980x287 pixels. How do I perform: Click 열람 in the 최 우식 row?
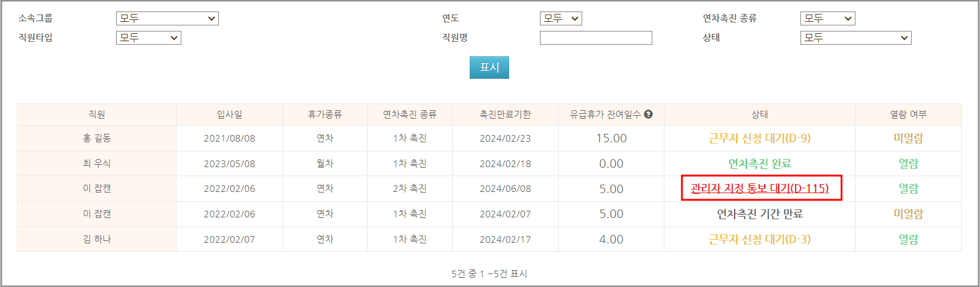tap(908, 163)
